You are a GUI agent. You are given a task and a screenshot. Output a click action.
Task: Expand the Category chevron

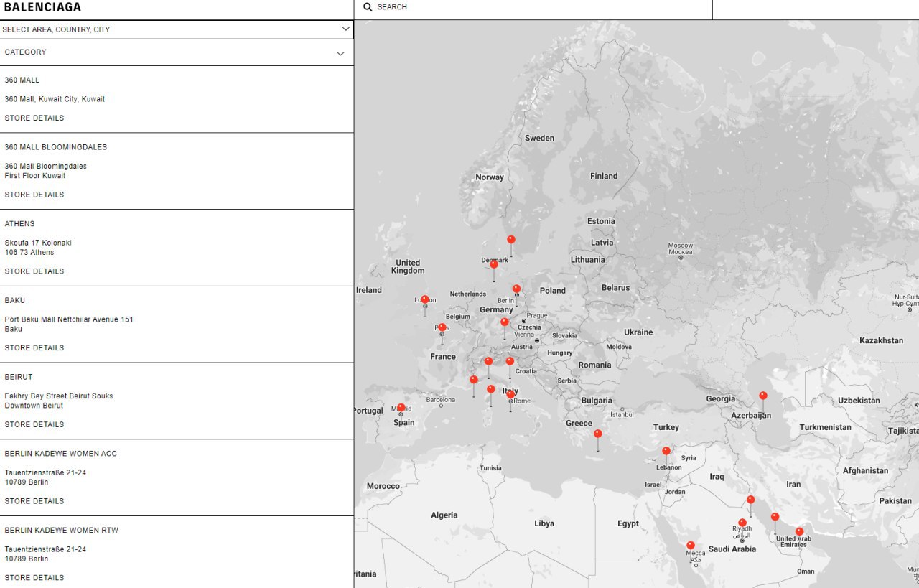pyautogui.click(x=340, y=53)
